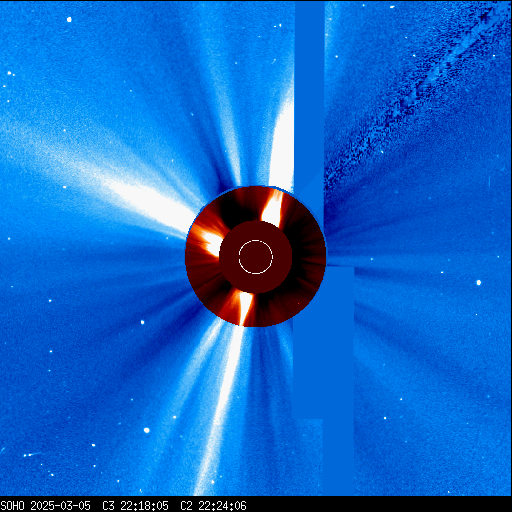Pick the large bright star in lower-left quadrant

pyautogui.click(x=147, y=430)
